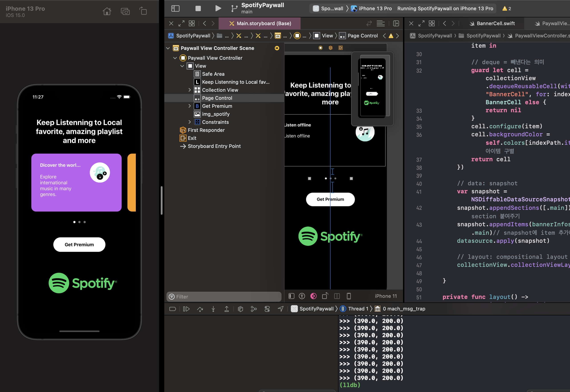
Task: Open related items menu in storyboard editor
Action: [x=192, y=23]
